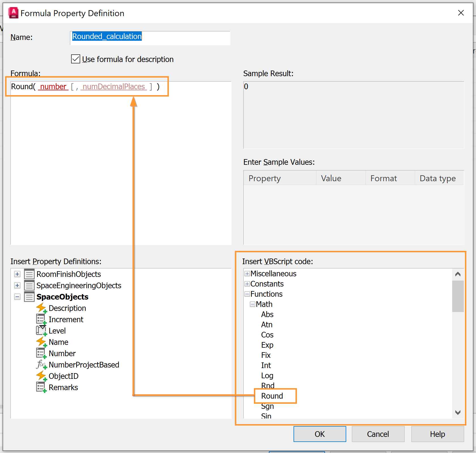
Task: Click the VBScript list scroll-down arrow
Action: 458,413
